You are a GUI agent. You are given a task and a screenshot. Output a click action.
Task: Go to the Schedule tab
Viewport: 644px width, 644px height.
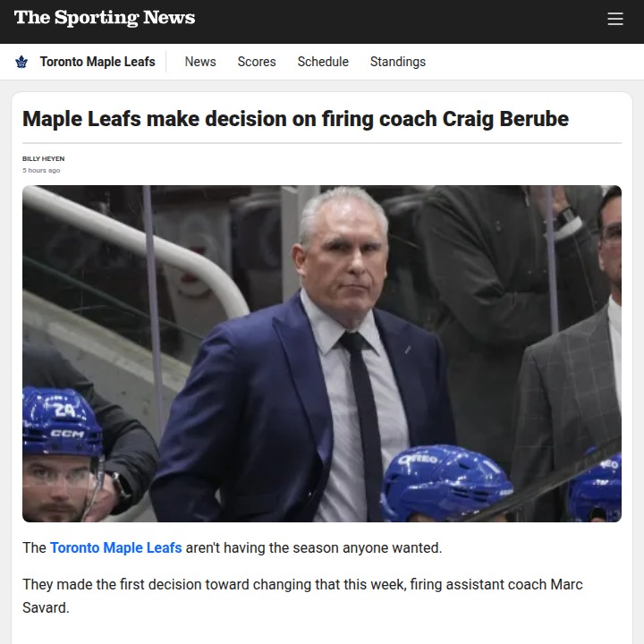323,62
